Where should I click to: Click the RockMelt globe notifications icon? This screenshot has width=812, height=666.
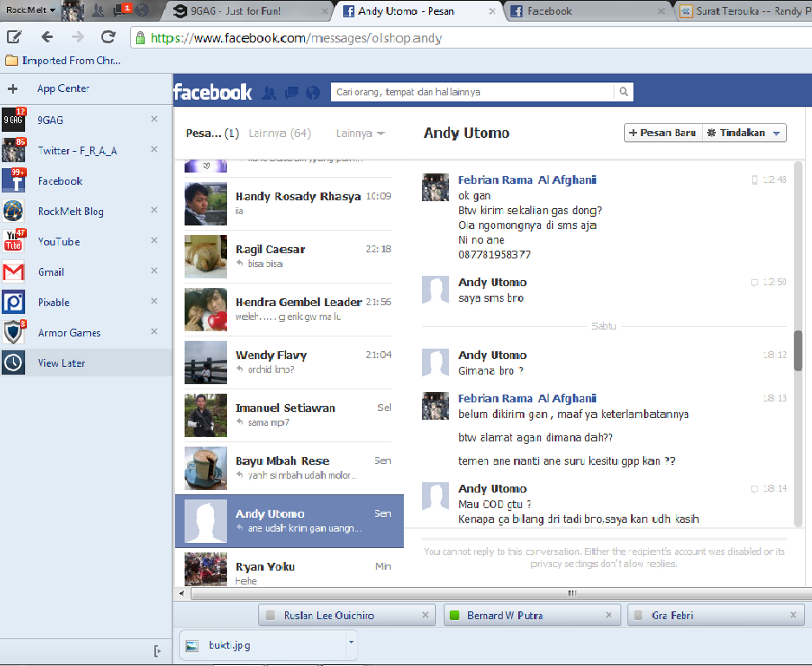pyautogui.click(x=142, y=10)
